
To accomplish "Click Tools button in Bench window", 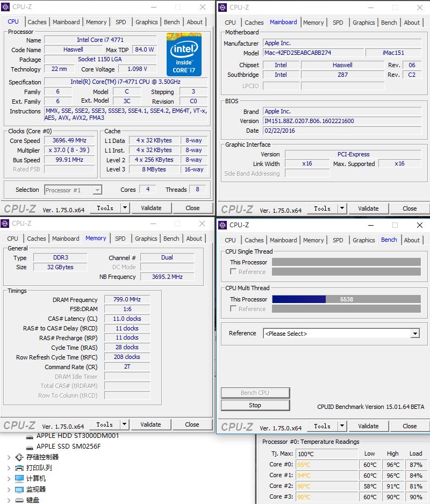I will tap(322, 426).
